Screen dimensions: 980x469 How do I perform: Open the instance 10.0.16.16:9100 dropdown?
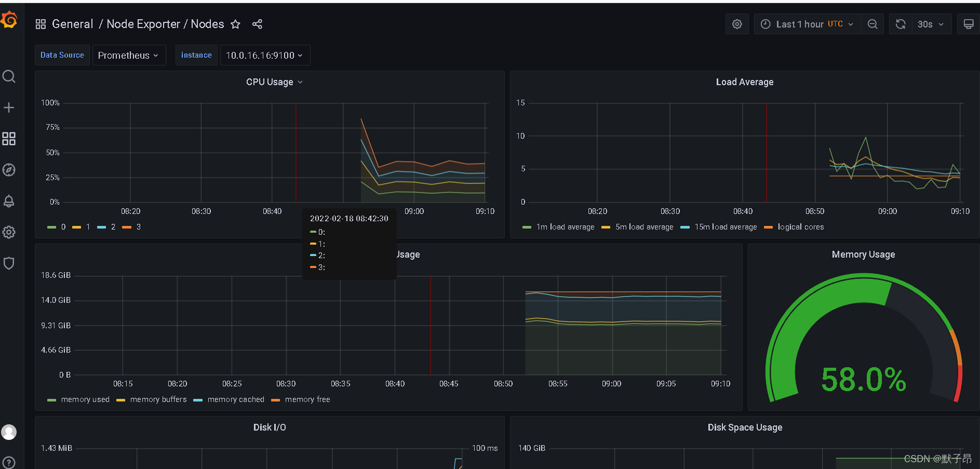(265, 55)
